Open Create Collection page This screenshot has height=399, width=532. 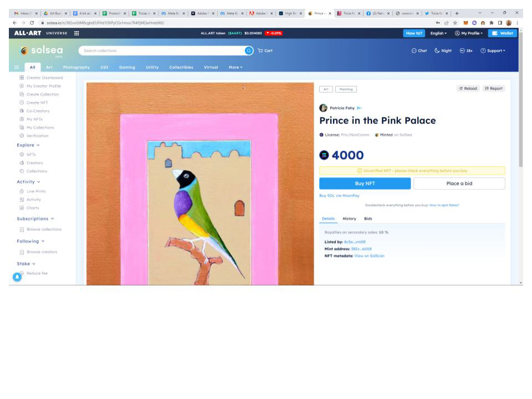(39, 94)
